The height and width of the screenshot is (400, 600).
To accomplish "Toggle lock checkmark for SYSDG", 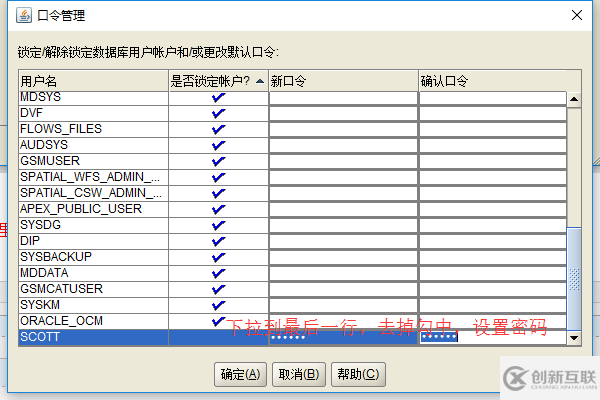I will 218,225.
